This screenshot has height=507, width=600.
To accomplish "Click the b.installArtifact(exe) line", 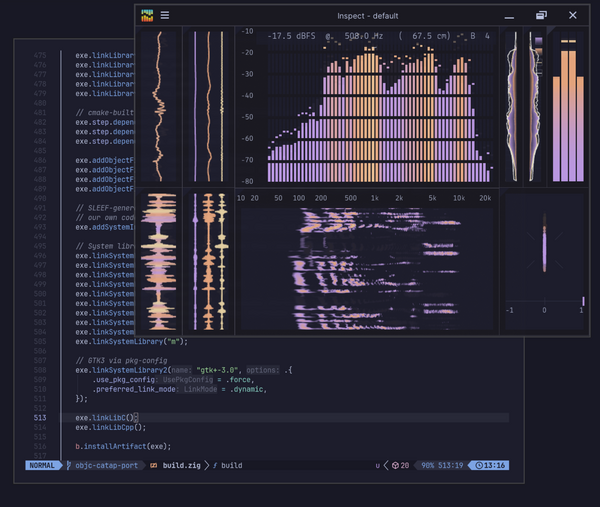I will 123,446.
